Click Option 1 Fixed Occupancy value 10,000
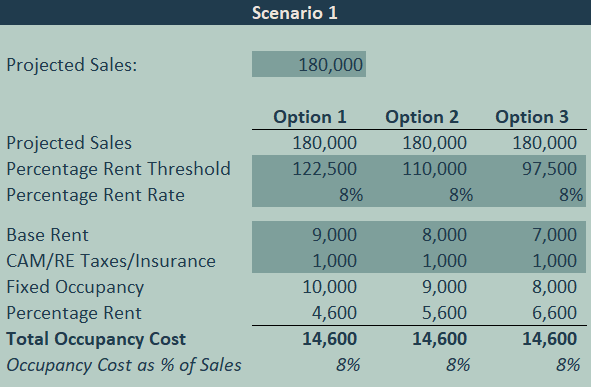Image resolution: width=591 pixels, height=387 pixels. [x=329, y=287]
